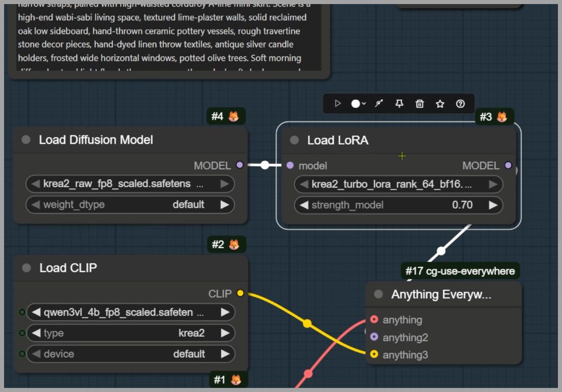
Task: Click midpoint of Model to LoRA link
Action: coord(264,165)
